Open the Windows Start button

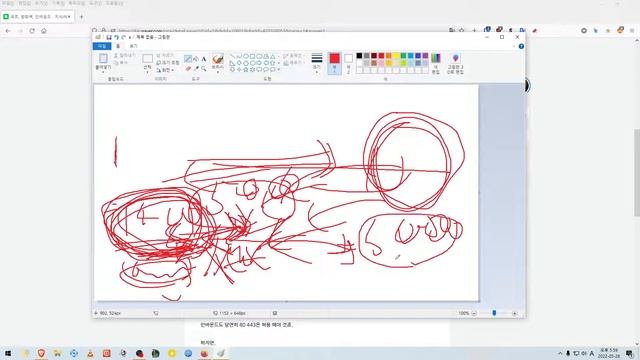(8, 353)
